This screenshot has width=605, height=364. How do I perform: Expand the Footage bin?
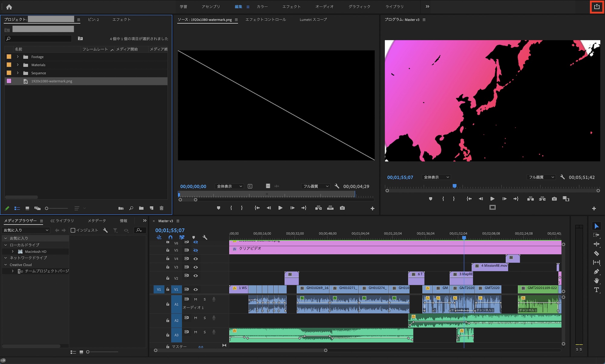[x=17, y=57]
